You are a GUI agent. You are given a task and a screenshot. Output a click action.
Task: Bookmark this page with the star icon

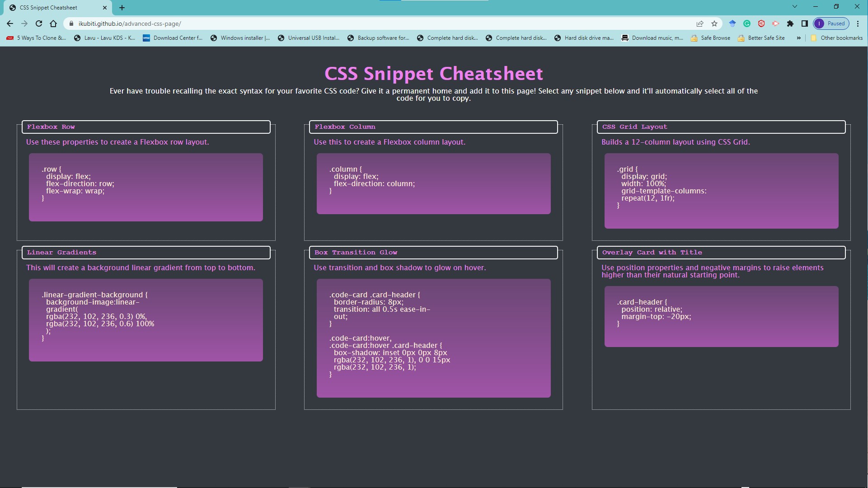(714, 23)
